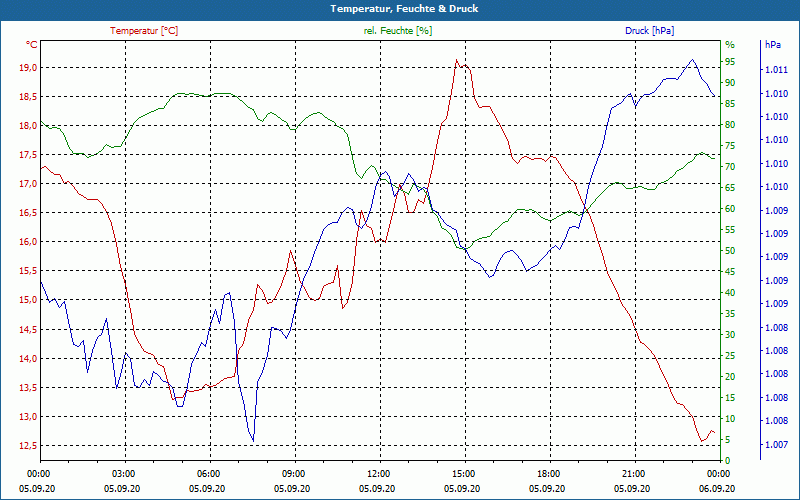Click the '18:00' time axis label

[x=547, y=474]
